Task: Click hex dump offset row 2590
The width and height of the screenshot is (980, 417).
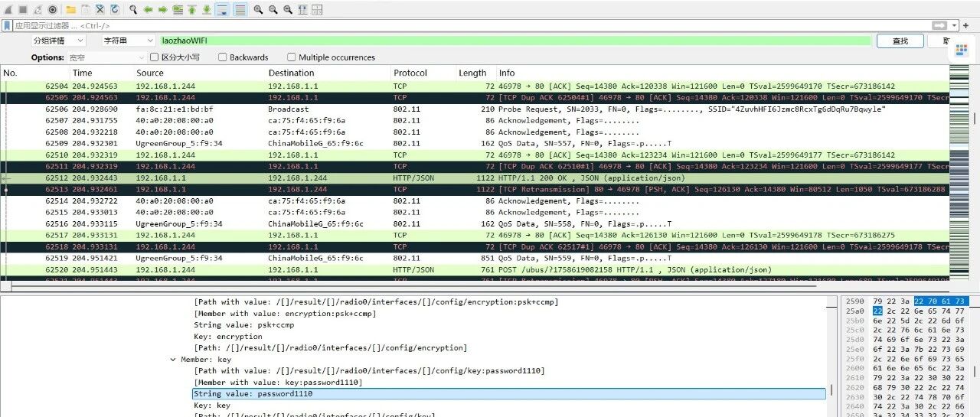Action: tap(855, 301)
